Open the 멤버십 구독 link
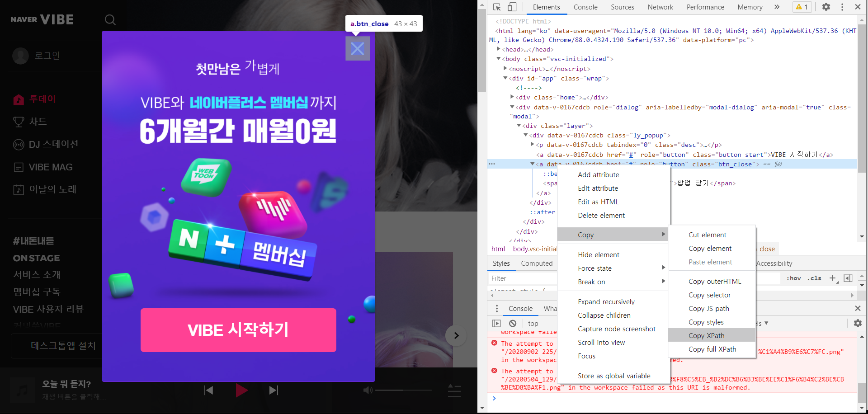 (x=37, y=292)
